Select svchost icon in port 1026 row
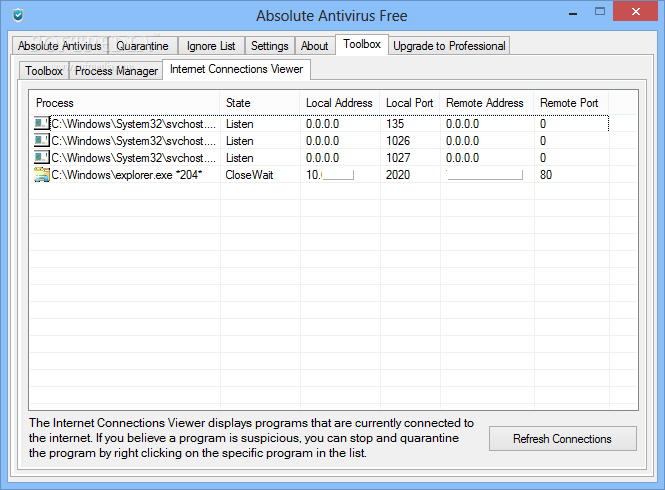 [42, 140]
